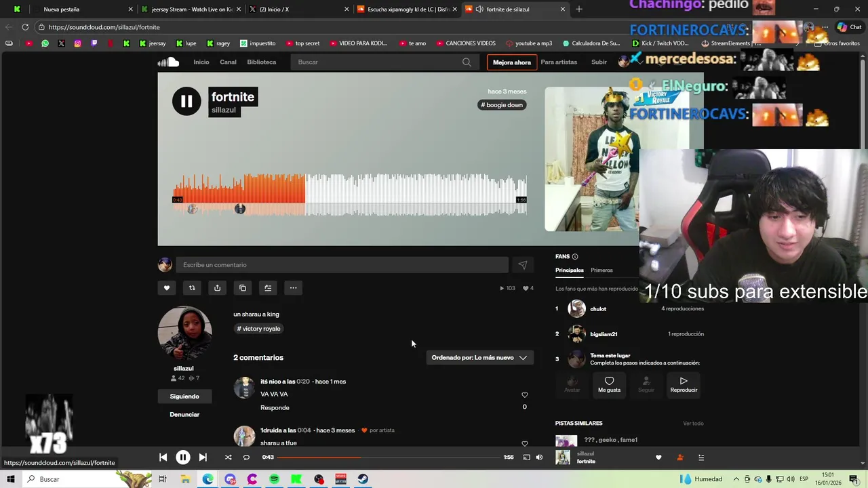Repost the track using the repost icon
Viewport: 868px width, 488px height.
[x=192, y=288]
